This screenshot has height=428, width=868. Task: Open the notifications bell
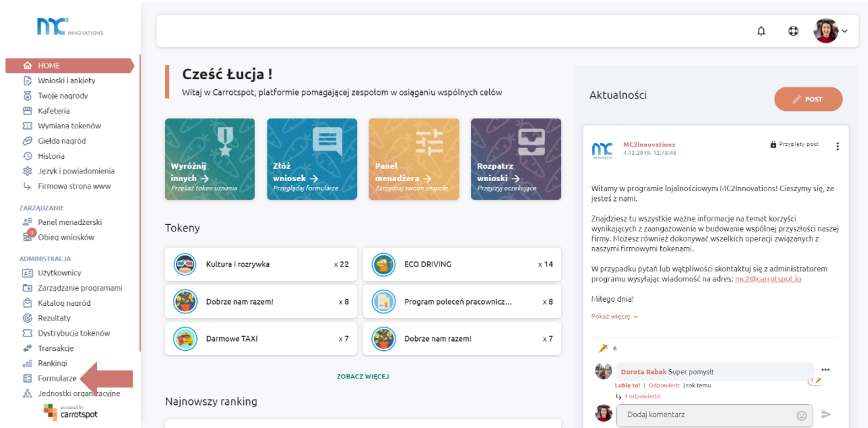pos(761,31)
